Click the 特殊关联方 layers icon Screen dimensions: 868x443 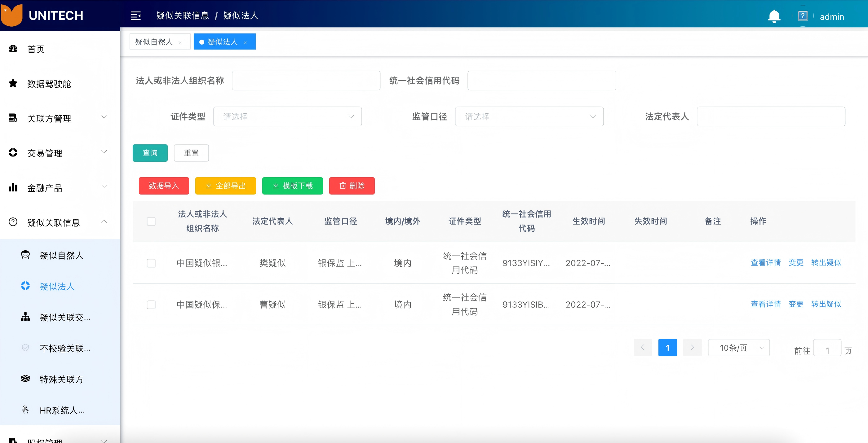point(25,379)
